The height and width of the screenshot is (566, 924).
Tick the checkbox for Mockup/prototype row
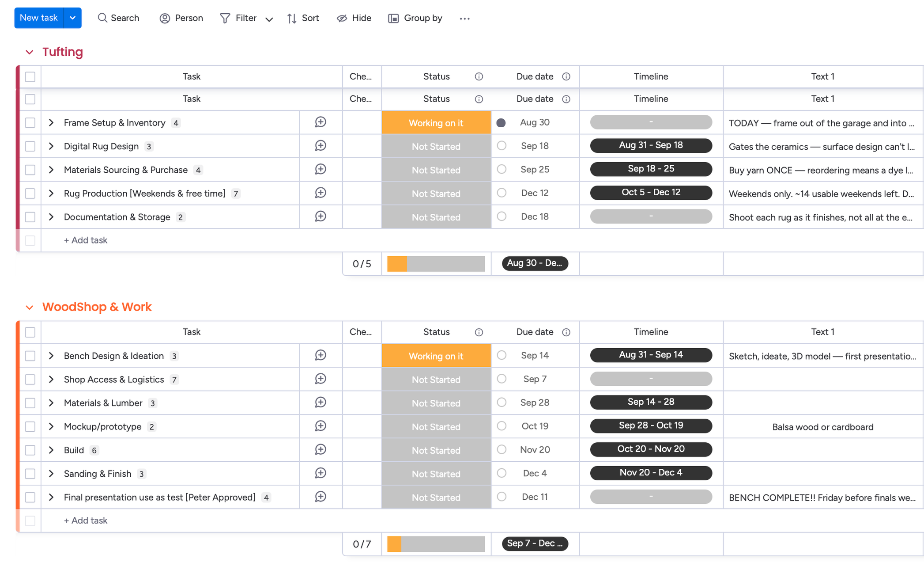pyautogui.click(x=30, y=426)
